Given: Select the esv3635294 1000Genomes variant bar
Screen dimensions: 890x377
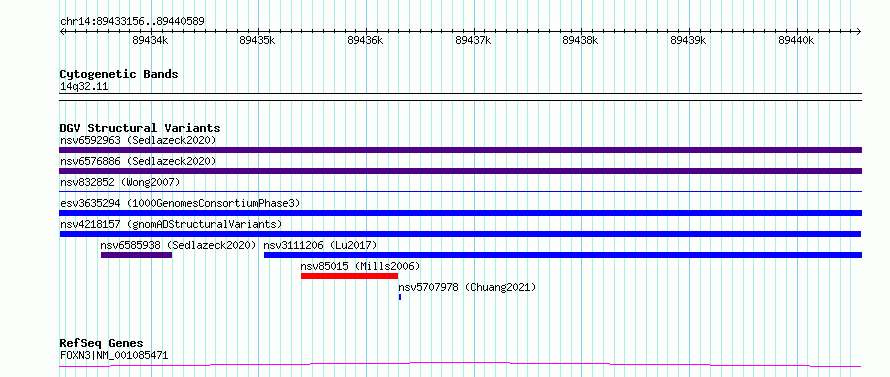Looking at the screenshot, I should coord(460,213).
